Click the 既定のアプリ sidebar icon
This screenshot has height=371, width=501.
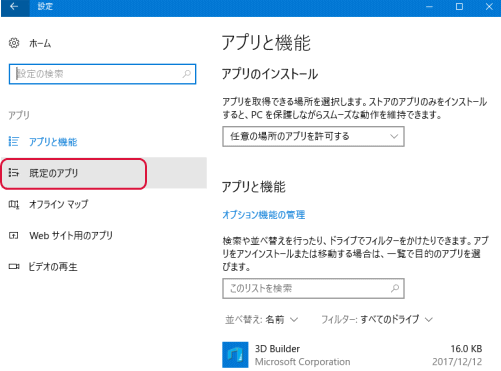[x=14, y=173]
